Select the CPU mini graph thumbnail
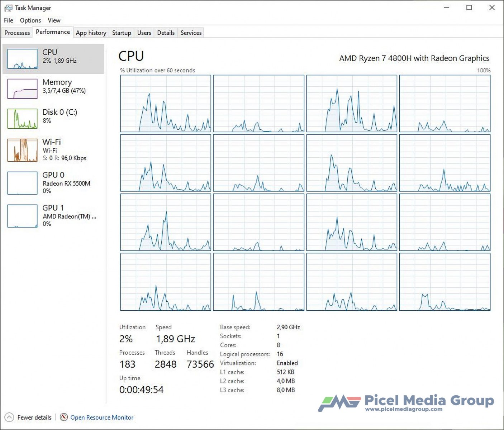 tap(22, 59)
